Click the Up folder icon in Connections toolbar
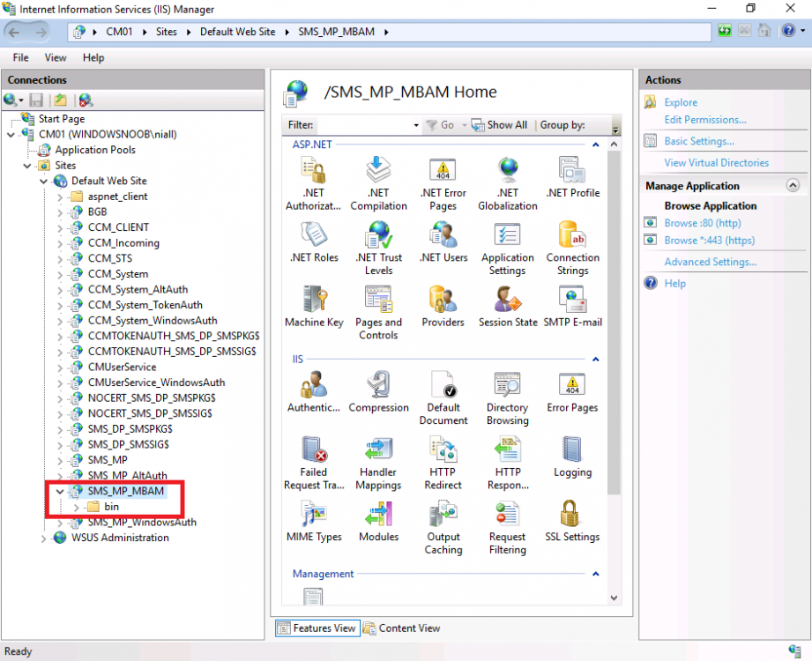Image resolution: width=812 pixels, height=661 pixels. click(61, 100)
